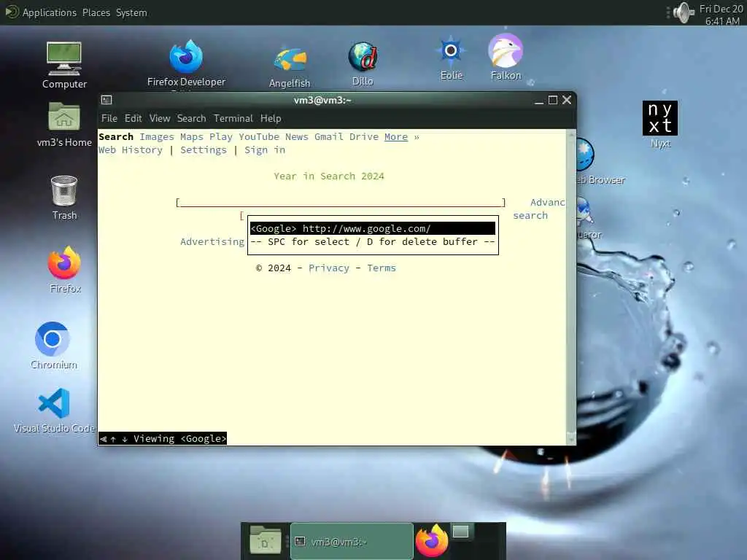Click the Sign in link

[265, 150]
